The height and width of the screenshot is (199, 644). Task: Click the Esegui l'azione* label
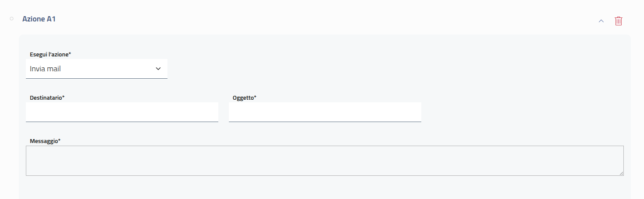[x=50, y=54]
